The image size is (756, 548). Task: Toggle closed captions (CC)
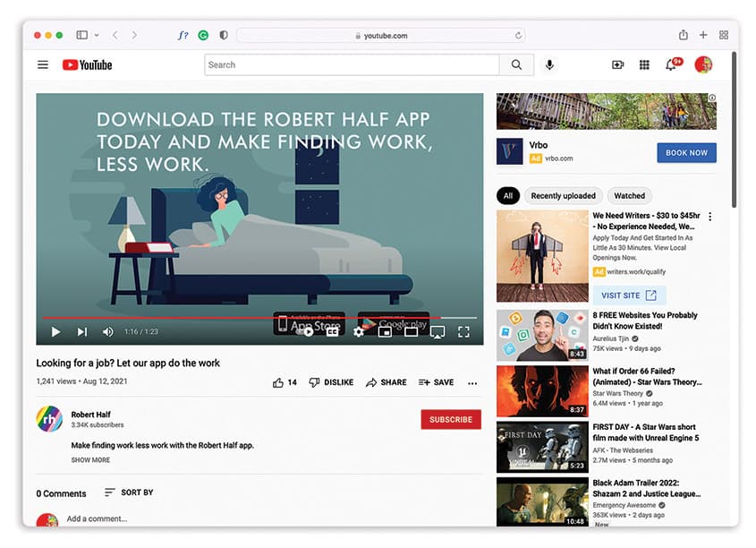click(x=332, y=332)
